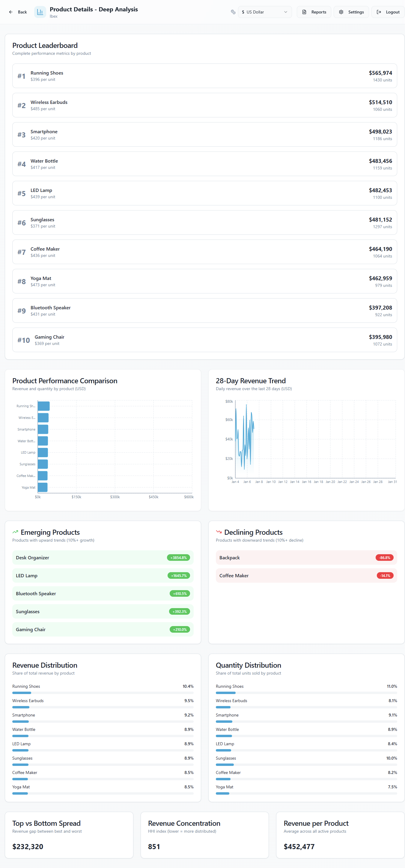Go back using the Back button

click(18, 12)
